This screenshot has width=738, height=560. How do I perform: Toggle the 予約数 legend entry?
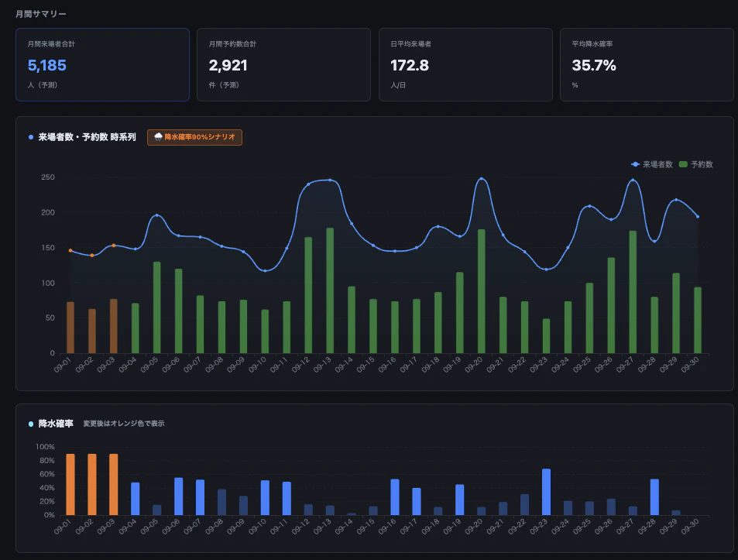point(696,164)
